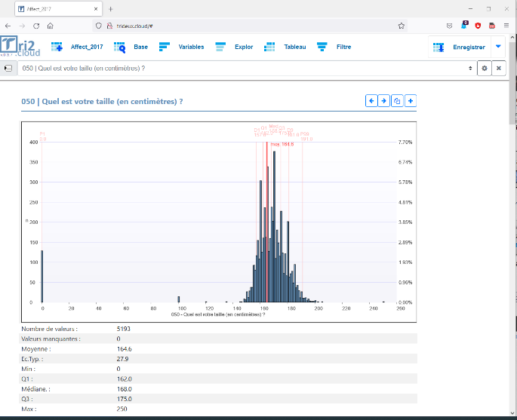Screen dimensions: 517x420
Task: Click the red extension icon next to the menu
Action: 492,26
